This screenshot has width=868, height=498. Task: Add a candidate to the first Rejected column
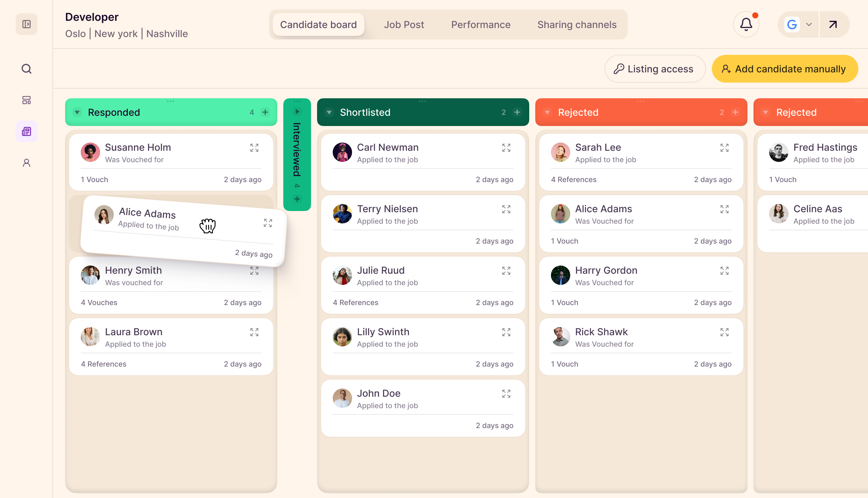735,112
